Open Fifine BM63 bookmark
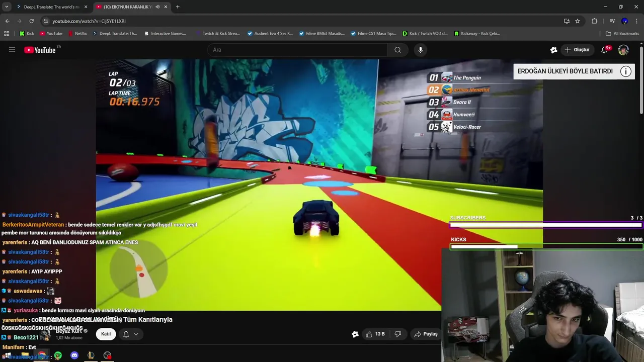 [x=321, y=34]
